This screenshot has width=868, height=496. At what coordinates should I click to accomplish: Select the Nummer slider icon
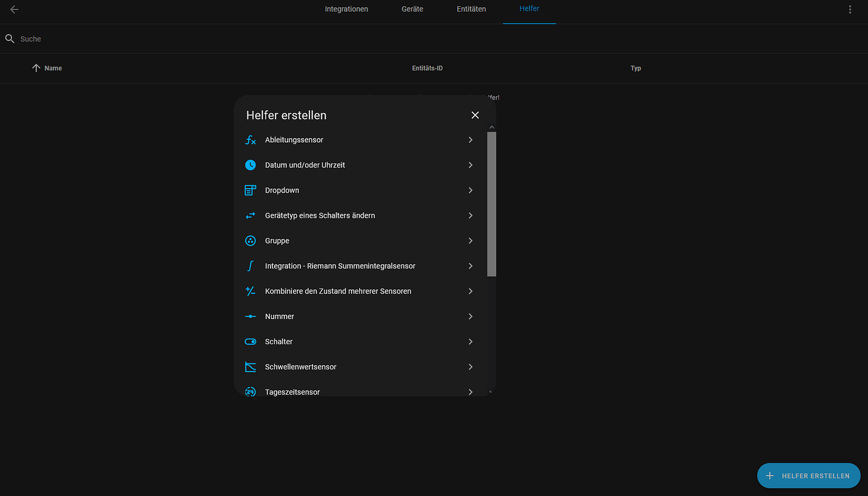click(x=250, y=316)
